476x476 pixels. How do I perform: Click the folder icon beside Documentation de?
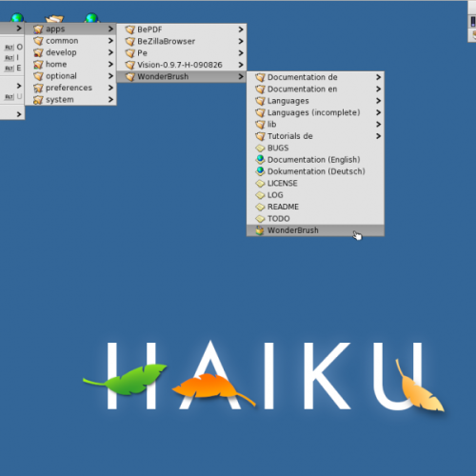(260, 77)
